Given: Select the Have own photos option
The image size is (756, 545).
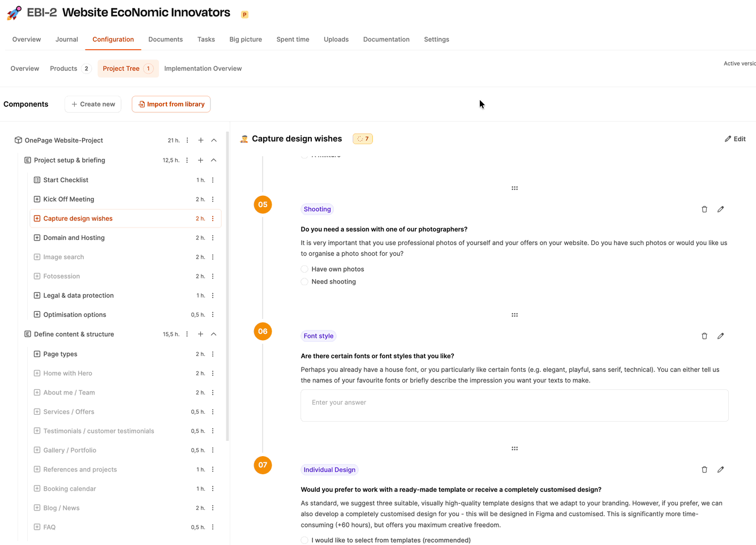Looking at the screenshot, I should coord(304,269).
